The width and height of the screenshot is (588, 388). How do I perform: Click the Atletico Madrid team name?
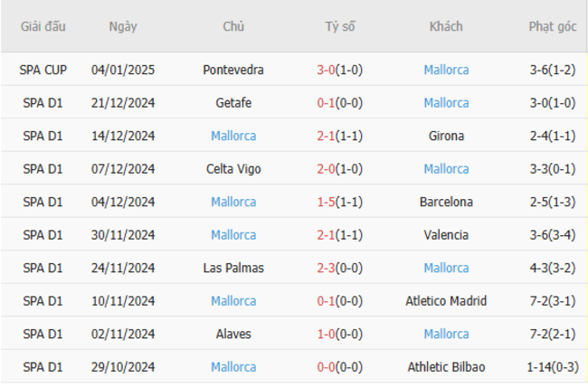click(446, 301)
